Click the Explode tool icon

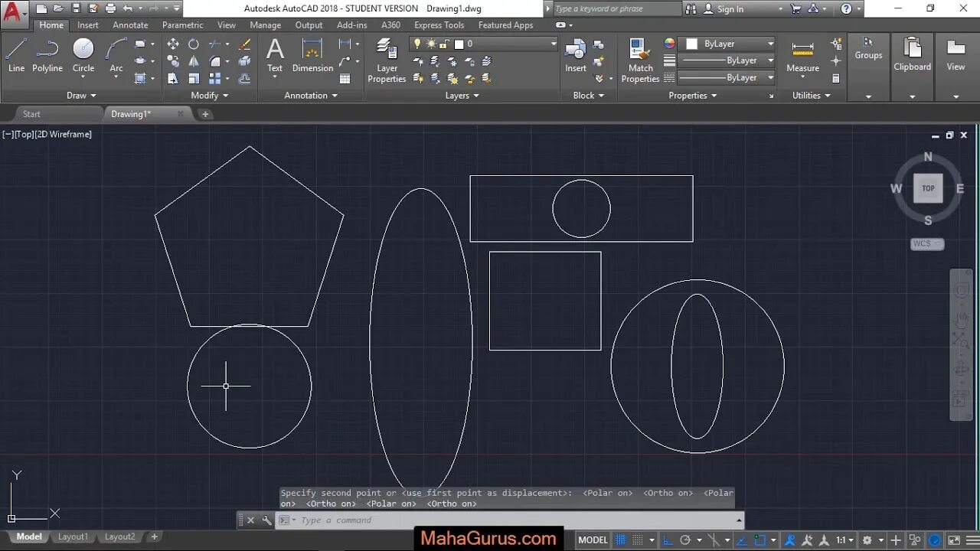(245, 60)
